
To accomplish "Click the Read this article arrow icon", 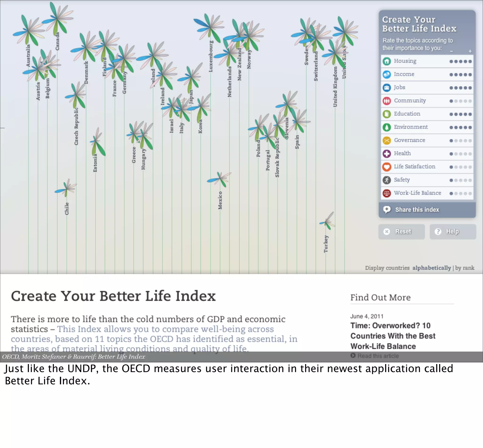I will click(x=353, y=355).
